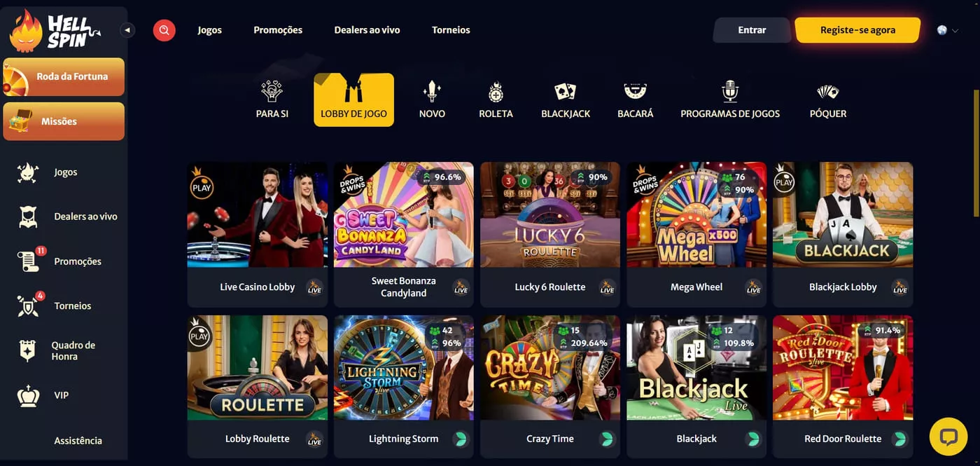This screenshot has height=466, width=980.
Task: Open Torneios in the top menu
Action: [x=451, y=30]
